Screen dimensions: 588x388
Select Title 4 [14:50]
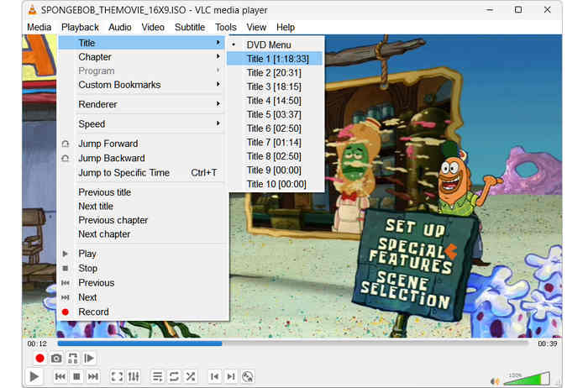tap(276, 101)
